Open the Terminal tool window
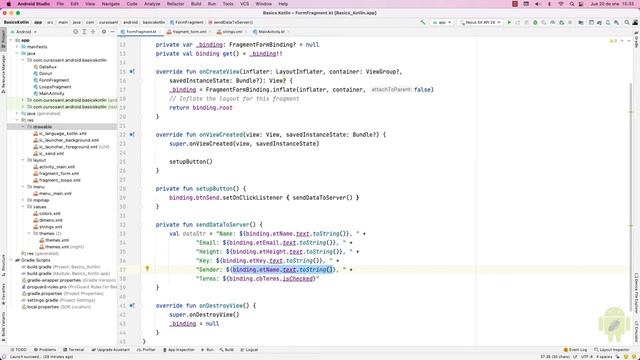The image size is (640, 360). pyautogui.click(x=73, y=350)
